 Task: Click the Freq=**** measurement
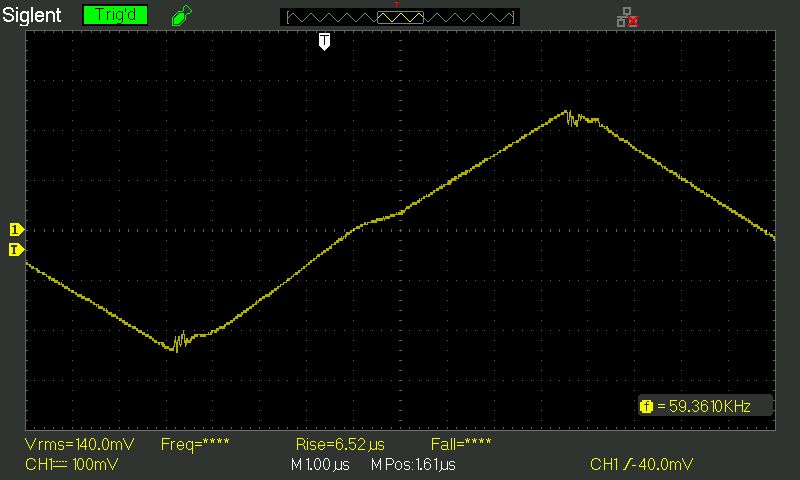coord(195,444)
